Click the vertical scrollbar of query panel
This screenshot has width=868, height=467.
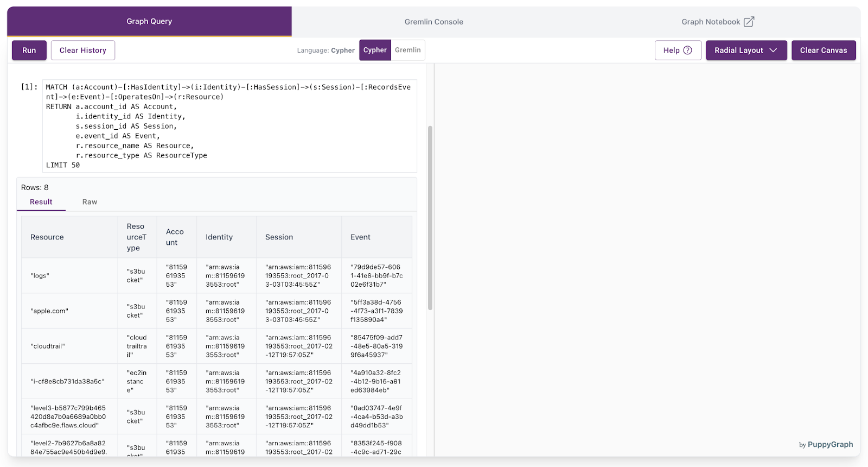click(x=430, y=218)
